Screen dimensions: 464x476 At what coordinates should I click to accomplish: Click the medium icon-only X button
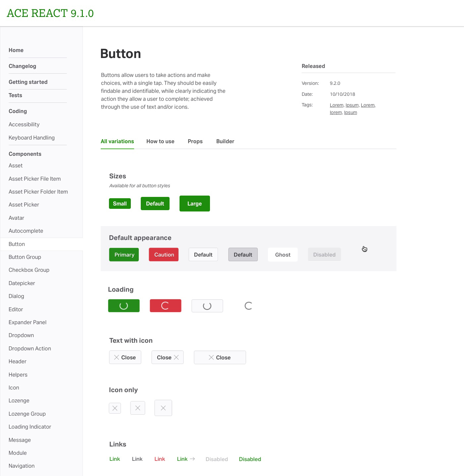[x=138, y=408]
